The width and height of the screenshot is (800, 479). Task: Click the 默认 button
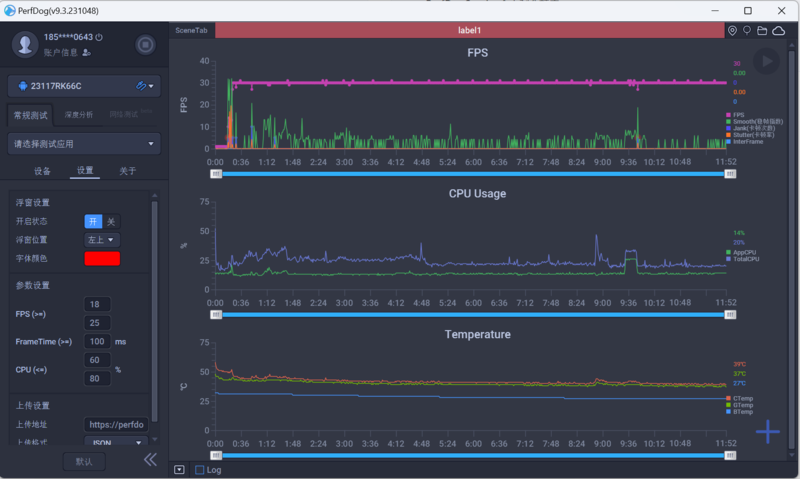coord(84,461)
